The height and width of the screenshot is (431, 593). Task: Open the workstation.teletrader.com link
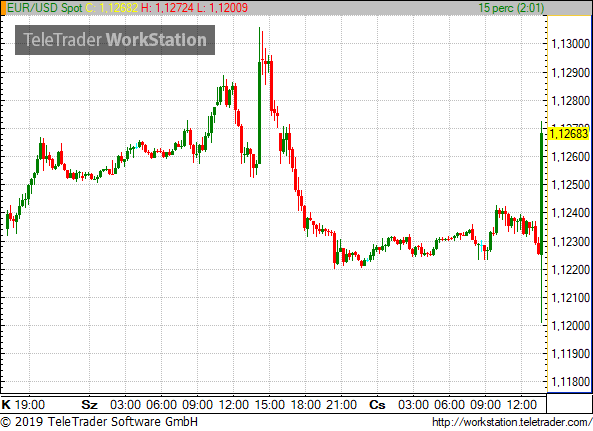pos(512,422)
